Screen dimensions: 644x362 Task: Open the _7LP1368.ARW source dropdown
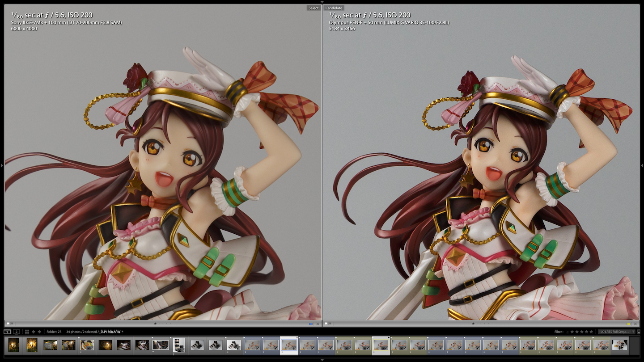[x=111, y=332]
